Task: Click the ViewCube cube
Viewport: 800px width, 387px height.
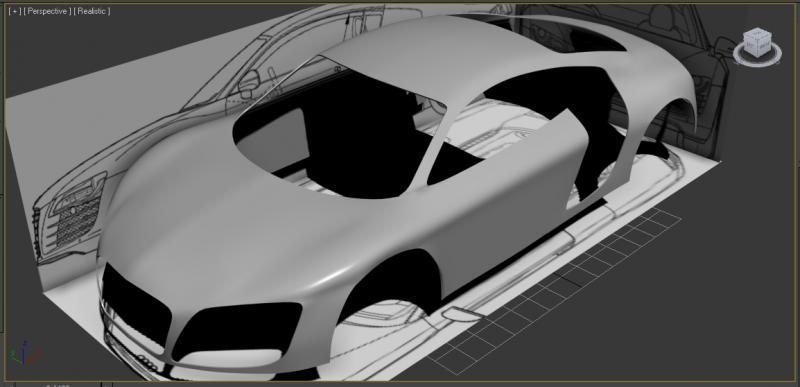Action: coord(757,42)
